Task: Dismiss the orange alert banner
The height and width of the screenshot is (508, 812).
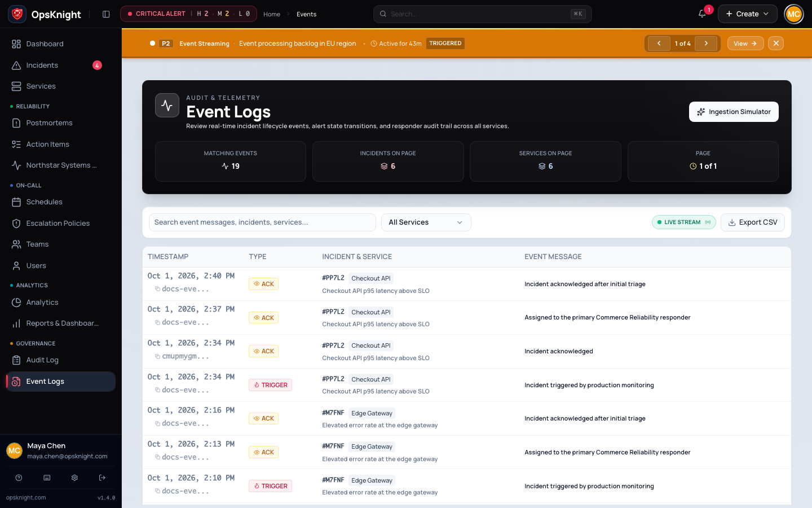Action: point(776,43)
